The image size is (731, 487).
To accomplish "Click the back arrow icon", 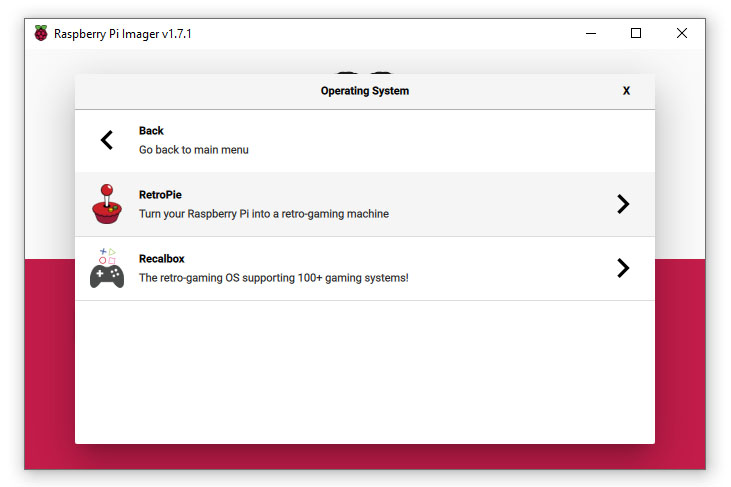I will click(x=107, y=140).
